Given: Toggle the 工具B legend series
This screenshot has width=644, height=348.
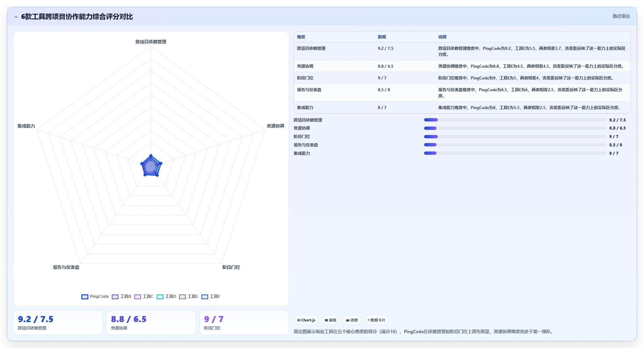Looking at the screenshot, I should coord(122,297).
